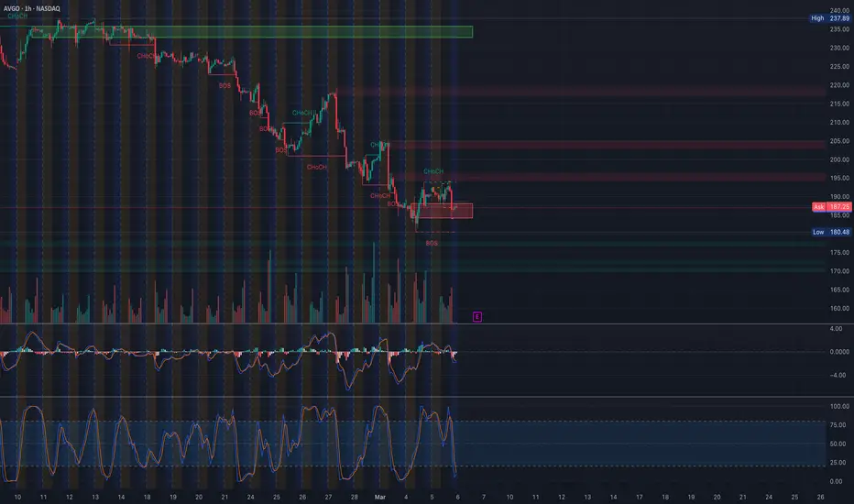Click the 170.00 price axis label

point(839,271)
